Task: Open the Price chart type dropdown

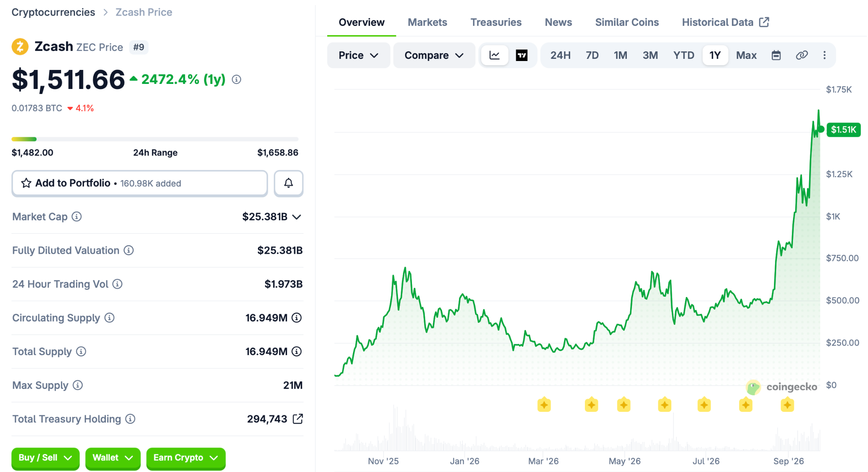Action: pyautogui.click(x=359, y=55)
